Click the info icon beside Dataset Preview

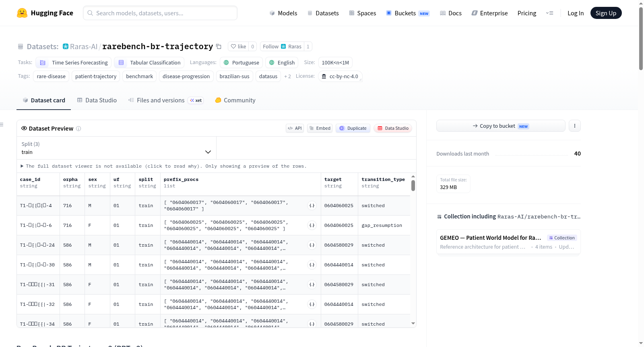(x=78, y=129)
